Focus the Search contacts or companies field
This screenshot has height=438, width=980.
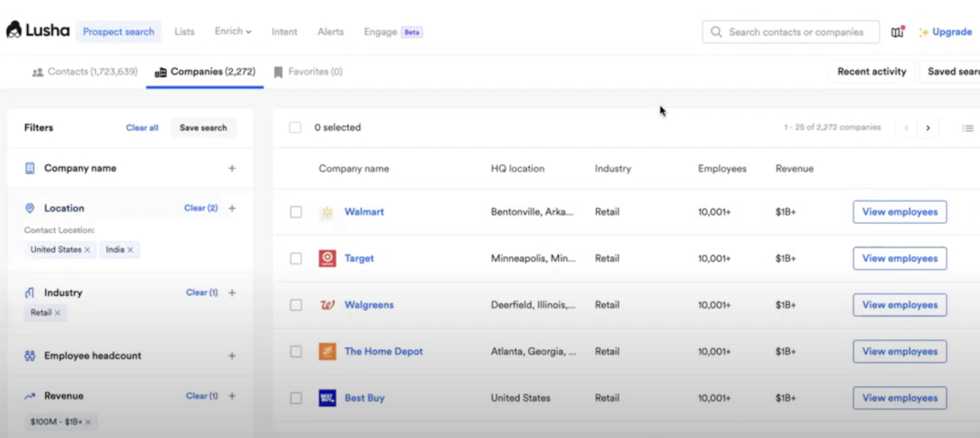point(791,32)
